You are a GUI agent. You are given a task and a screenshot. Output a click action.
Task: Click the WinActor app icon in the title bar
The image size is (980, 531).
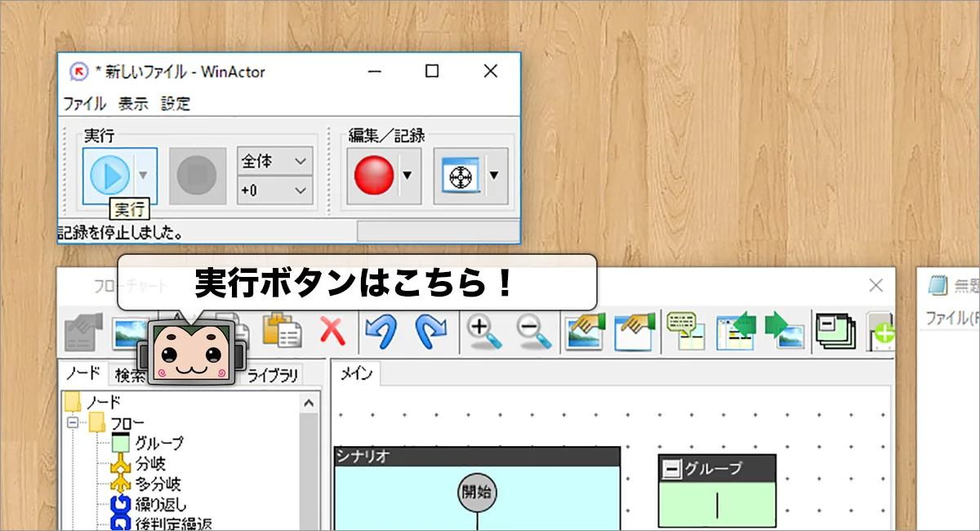pos(79,71)
